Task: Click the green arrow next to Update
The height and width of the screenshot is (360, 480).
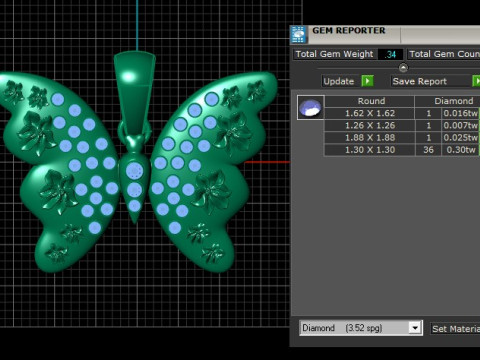Action: point(367,81)
